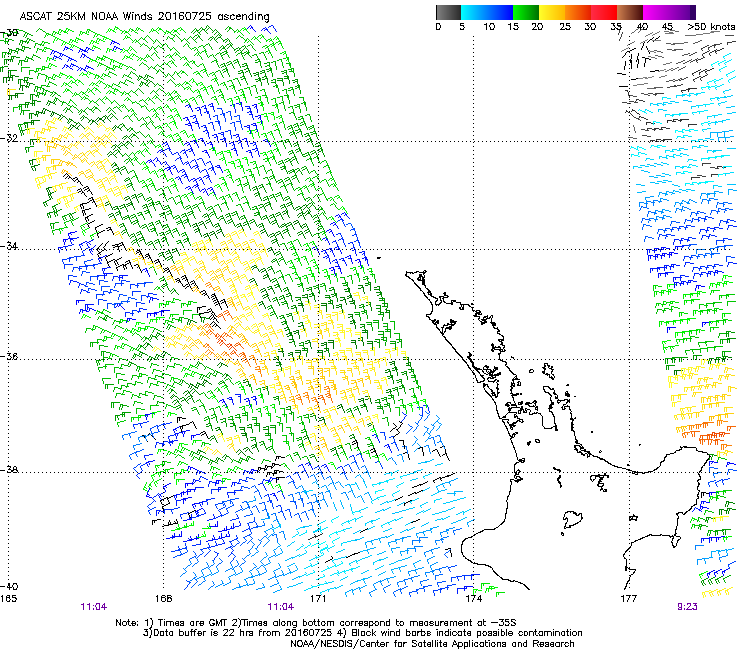Viewport: 740px width, 650px height.
Task: Click the '-40' latitude axis label
Action: pyautogui.click(x=9, y=586)
